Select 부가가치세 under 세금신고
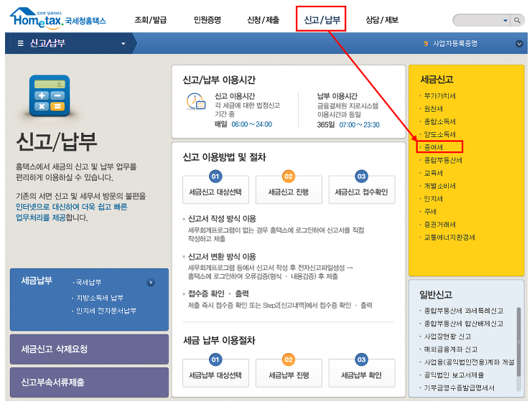Image resolution: width=532 pixels, height=404 pixels. (439, 96)
